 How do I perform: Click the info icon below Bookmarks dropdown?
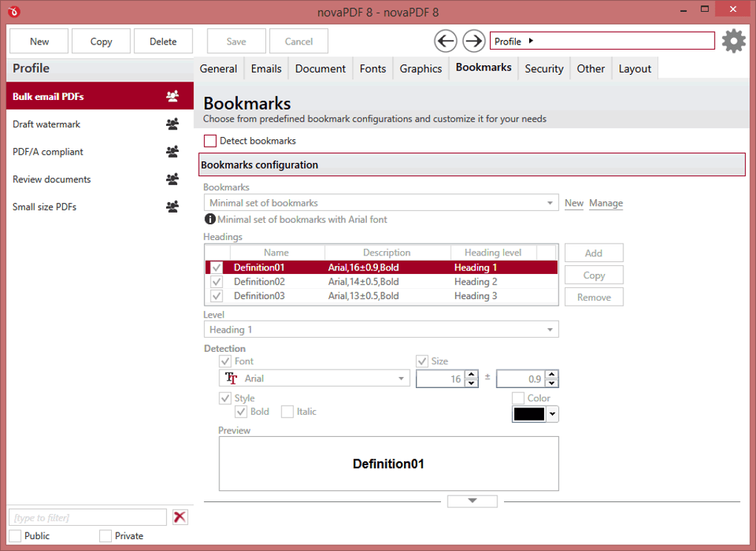[x=210, y=219]
